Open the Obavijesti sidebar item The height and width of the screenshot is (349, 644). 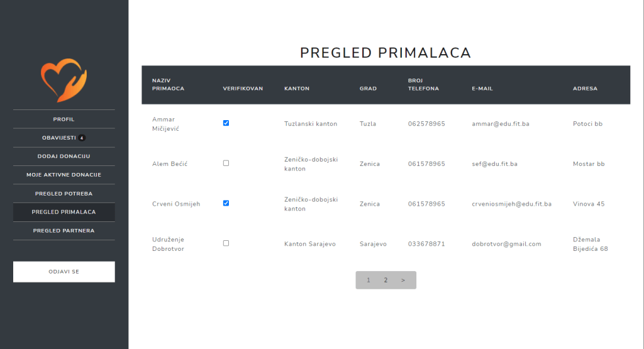[58, 138]
